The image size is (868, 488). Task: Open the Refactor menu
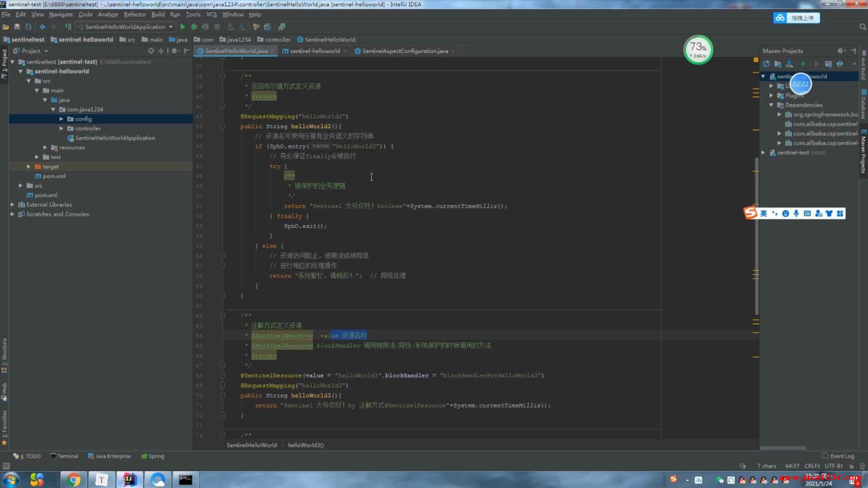[x=135, y=14]
